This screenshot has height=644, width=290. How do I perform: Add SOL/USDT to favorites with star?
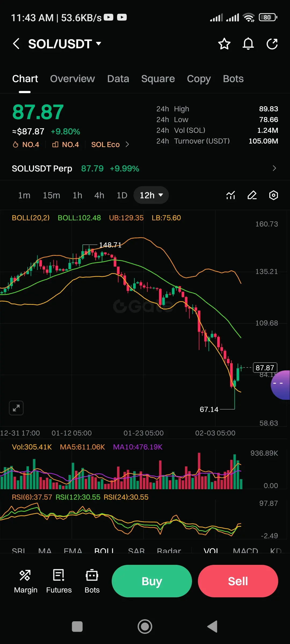[x=224, y=44]
